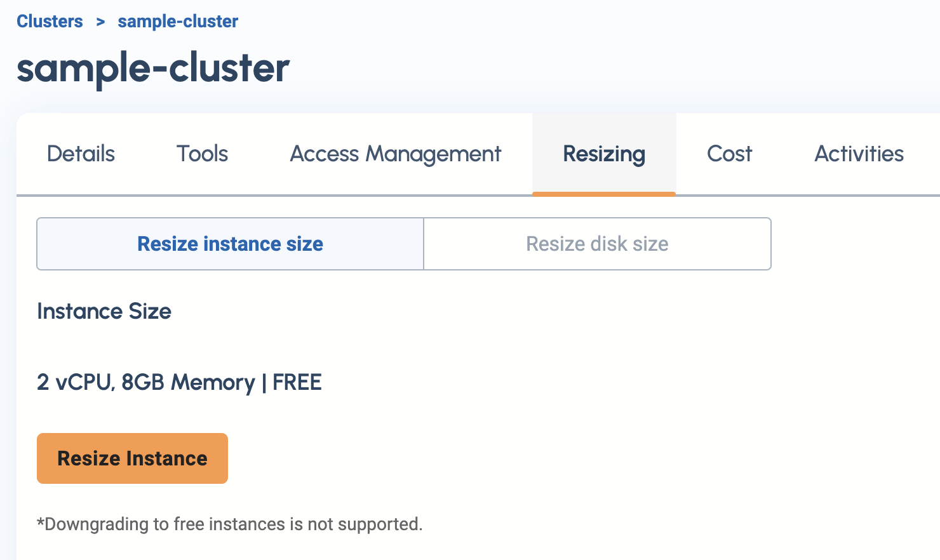Click the sample-cluster page heading

pos(152,68)
